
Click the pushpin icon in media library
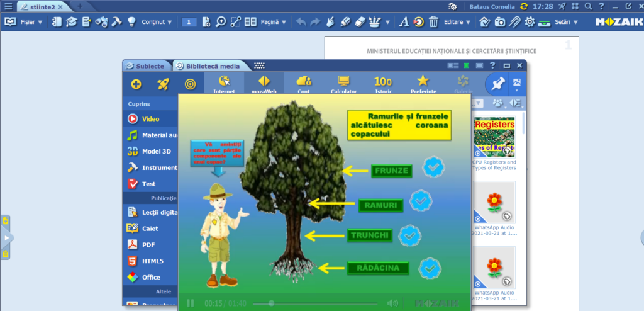tap(497, 84)
